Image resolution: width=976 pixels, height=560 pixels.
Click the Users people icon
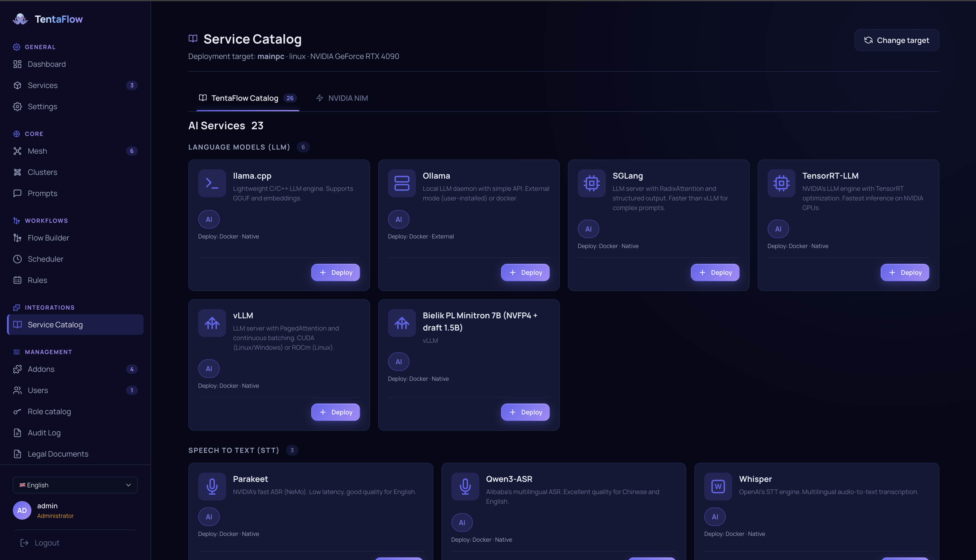point(17,390)
